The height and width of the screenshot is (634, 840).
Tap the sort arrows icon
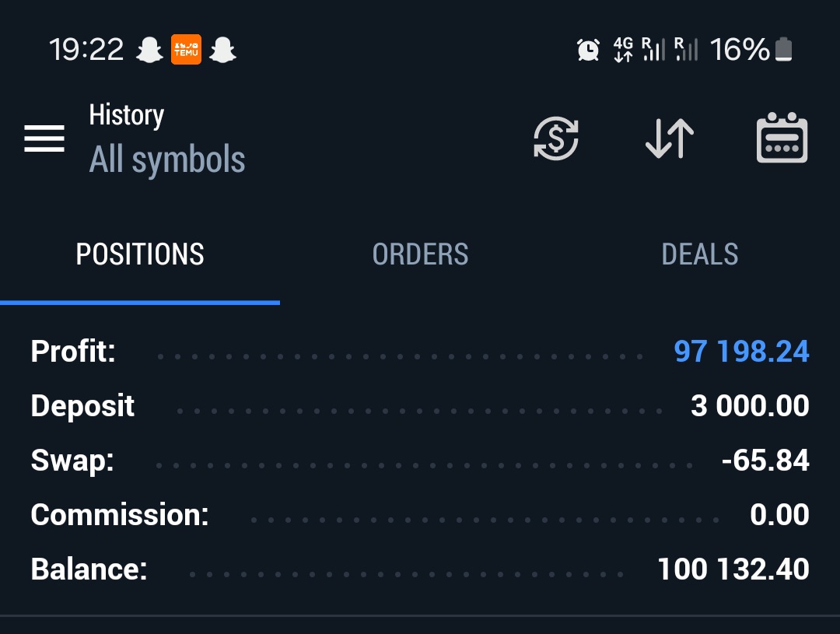coord(670,139)
